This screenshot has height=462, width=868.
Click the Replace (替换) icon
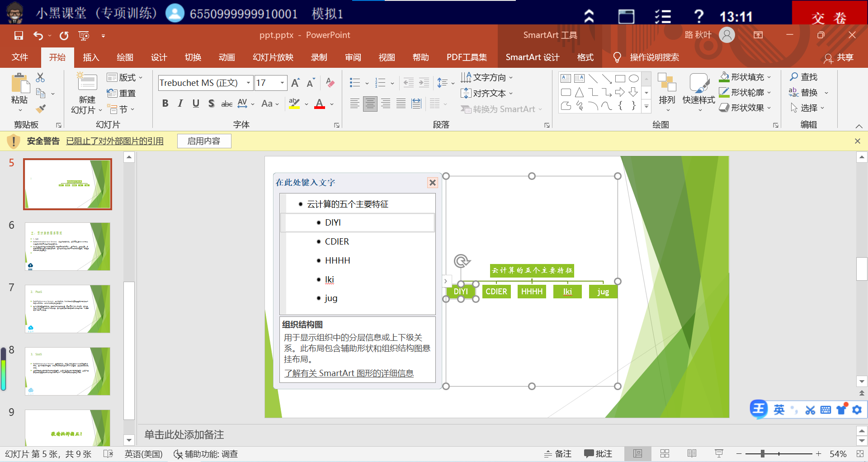(x=794, y=92)
